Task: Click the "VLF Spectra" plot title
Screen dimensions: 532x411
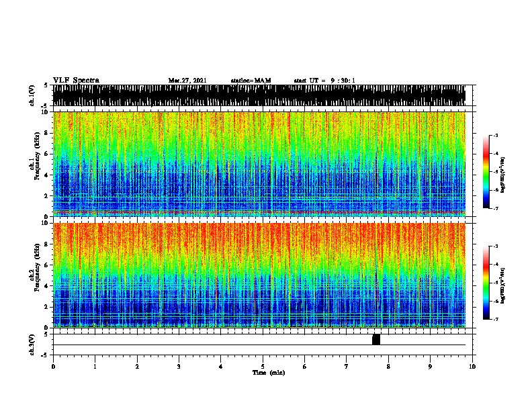Action: 76,81
